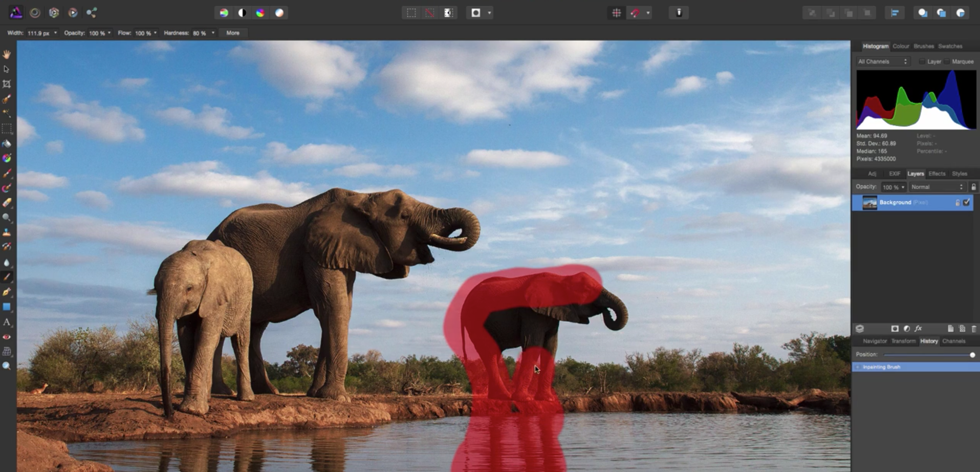
Task: Select the Inpainting Brush history entry
Action: [881, 367]
